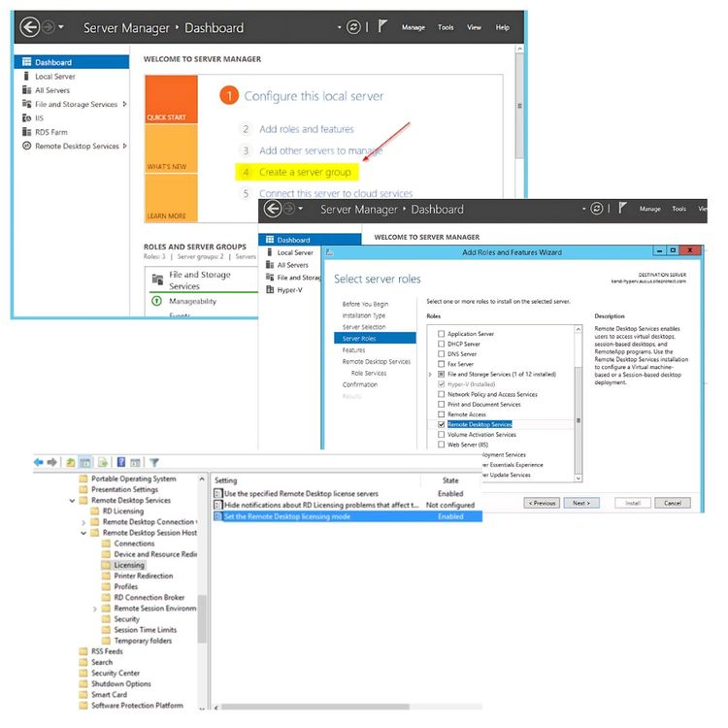Click the Next button in the wizard
This screenshot has width=728, height=728.
[x=581, y=503]
